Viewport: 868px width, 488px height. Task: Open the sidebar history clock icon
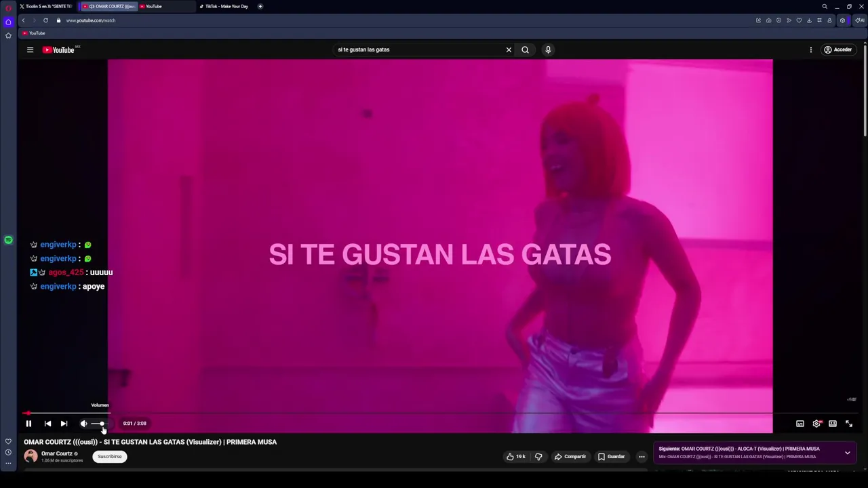coord(8,452)
